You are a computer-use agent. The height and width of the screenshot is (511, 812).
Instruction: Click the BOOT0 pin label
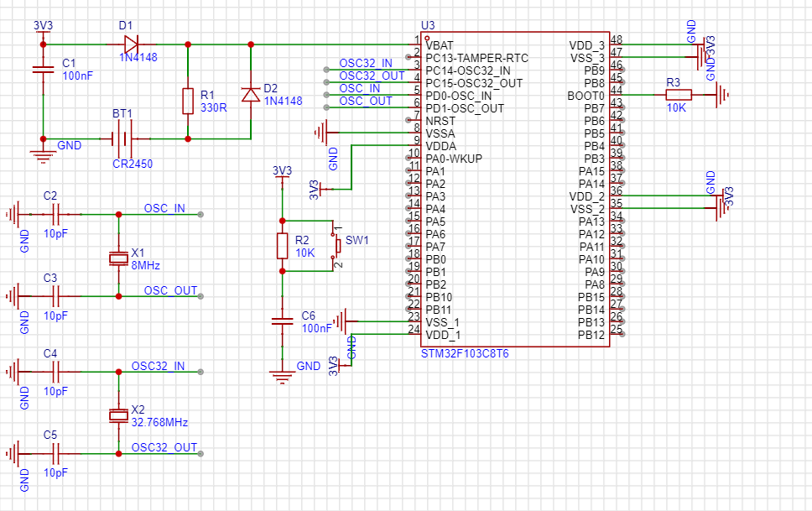[586, 96]
